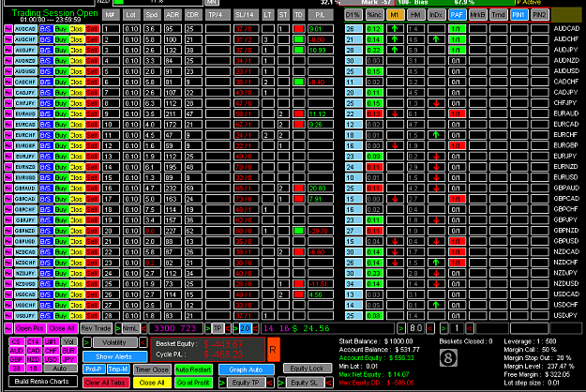Select the Trnd column tab
Image resolution: width=586 pixels, height=392 pixels.
coord(498,15)
